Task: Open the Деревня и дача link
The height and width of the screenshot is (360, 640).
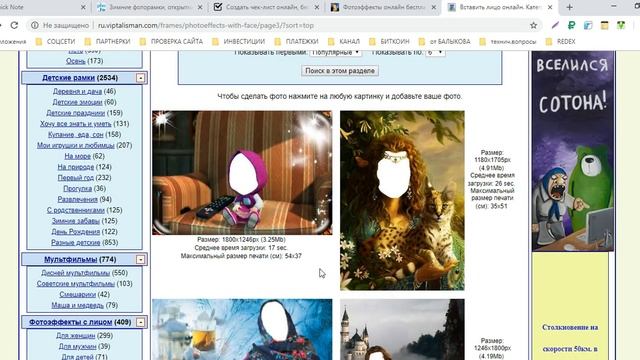Action: [77, 91]
